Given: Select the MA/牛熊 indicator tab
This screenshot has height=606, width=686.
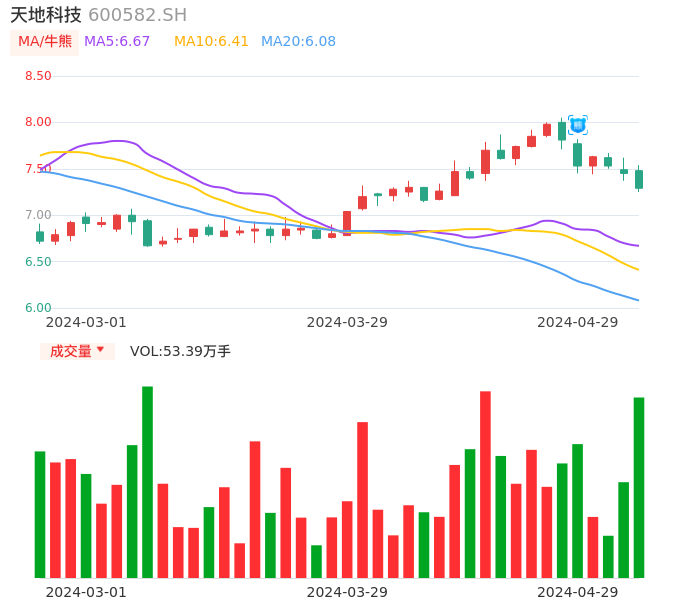Looking at the screenshot, I should (x=45, y=42).
